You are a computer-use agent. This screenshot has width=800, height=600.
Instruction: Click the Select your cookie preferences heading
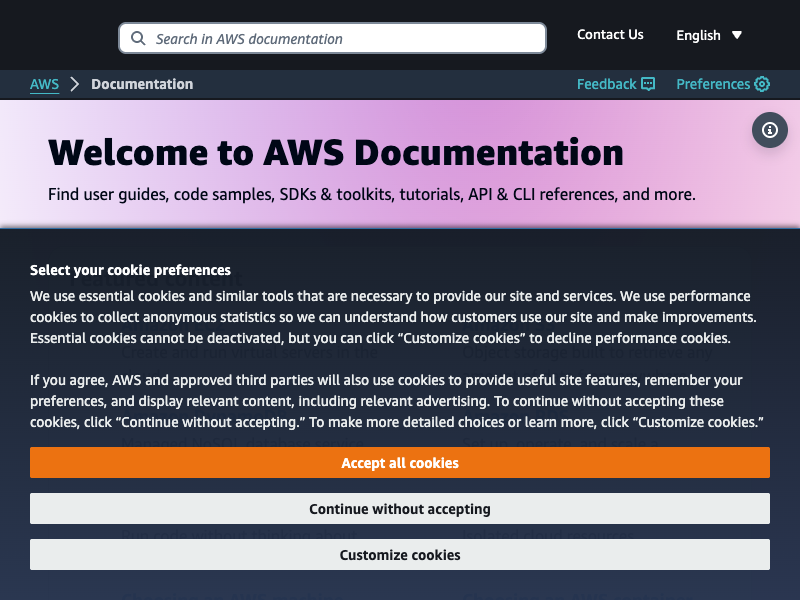[130, 270]
